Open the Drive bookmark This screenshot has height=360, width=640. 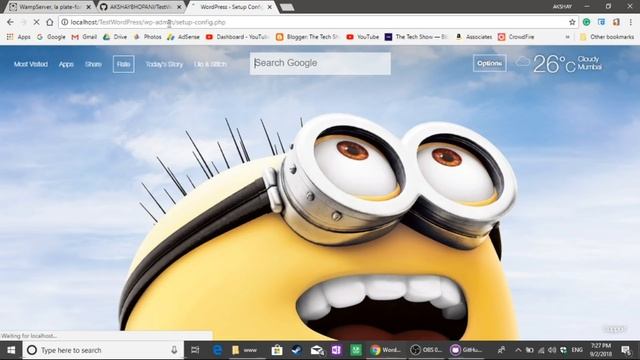(x=115, y=37)
